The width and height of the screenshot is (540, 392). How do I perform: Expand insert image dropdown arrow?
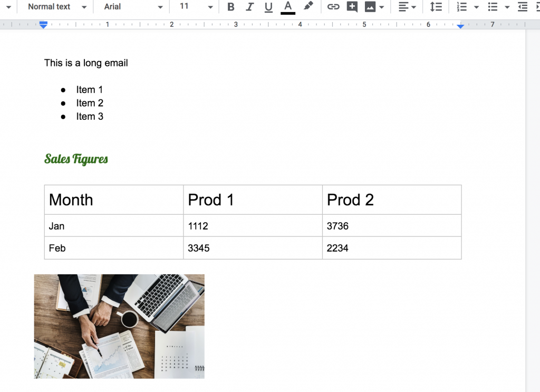point(382,7)
